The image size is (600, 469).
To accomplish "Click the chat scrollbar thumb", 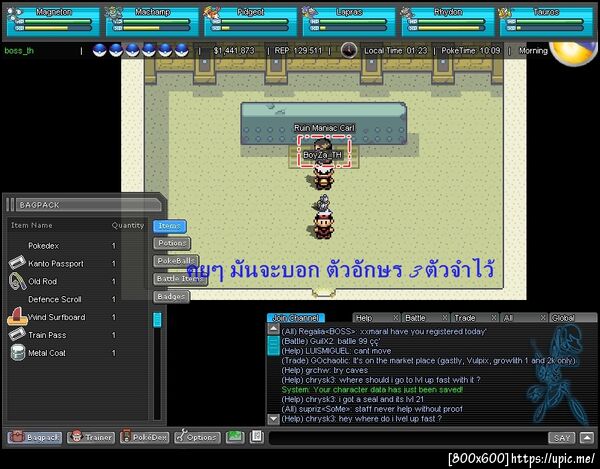I will tap(273, 345).
